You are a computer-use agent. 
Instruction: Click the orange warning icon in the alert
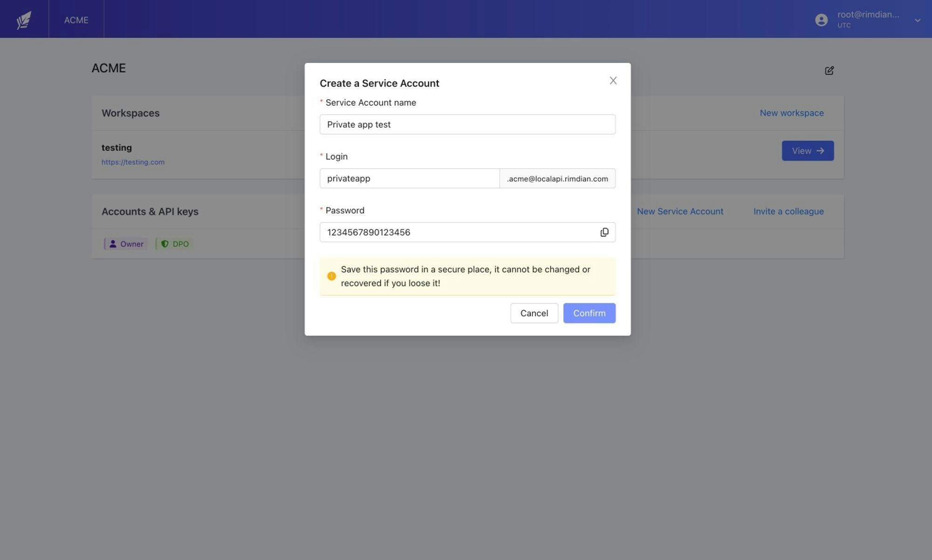pos(331,276)
